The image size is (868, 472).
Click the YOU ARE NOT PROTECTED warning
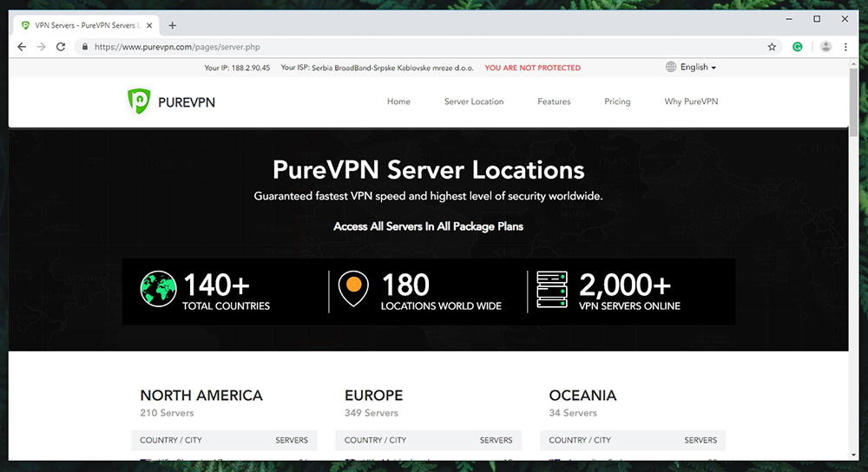coord(533,68)
